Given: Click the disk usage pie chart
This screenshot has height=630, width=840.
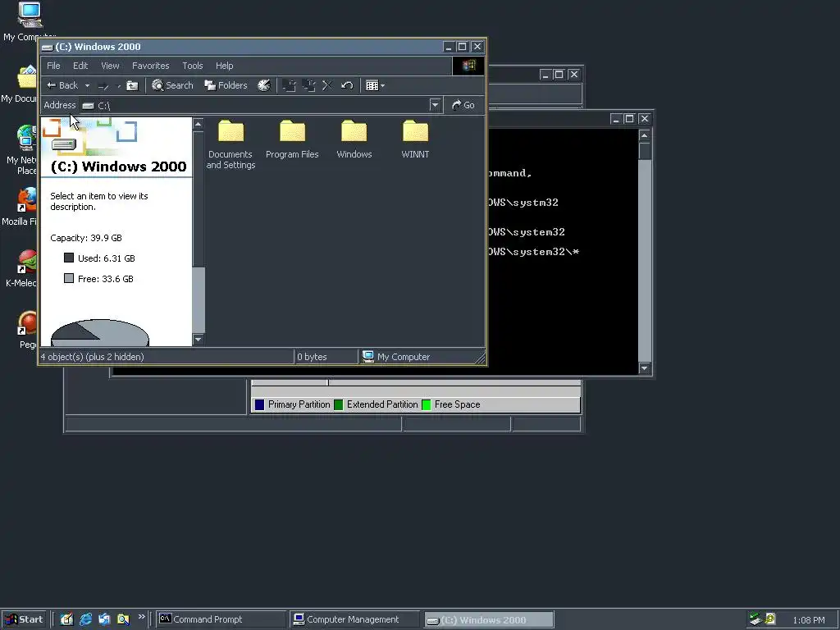Looking at the screenshot, I should click(99, 333).
